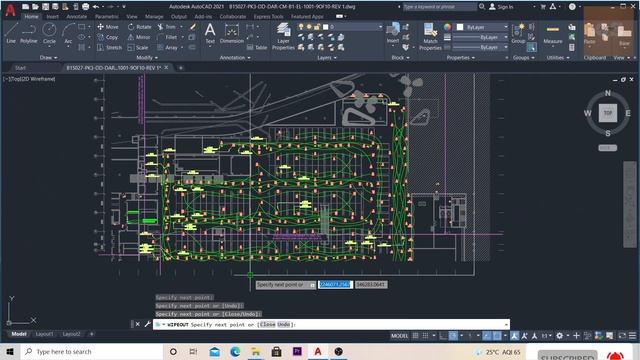The width and height of the screenshot is (640, 360).
Task: Open the Annotate ribbon tab
Action: [x=76, y=17]
